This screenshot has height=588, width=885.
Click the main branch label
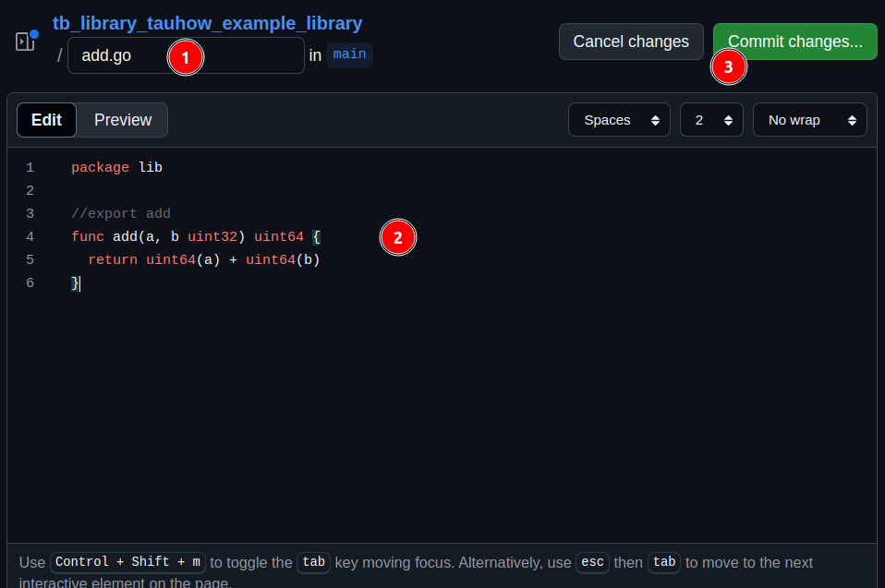(349, 54)
